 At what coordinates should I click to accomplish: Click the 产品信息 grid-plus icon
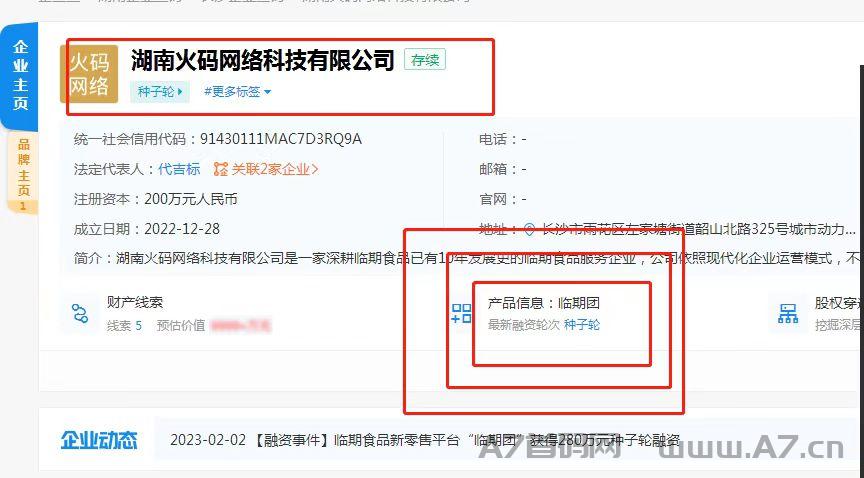click(461, 313)
